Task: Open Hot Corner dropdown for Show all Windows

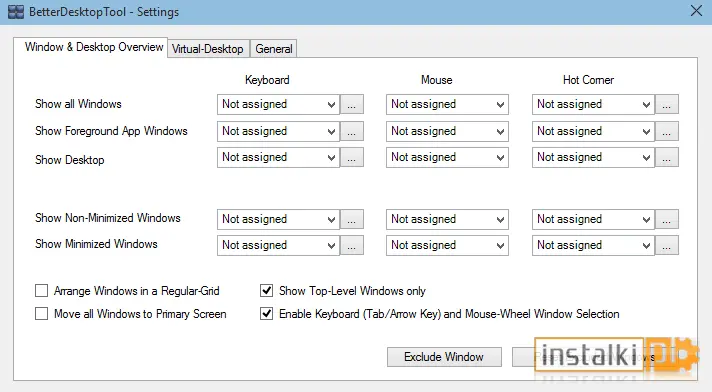Action: coord(593,104)
